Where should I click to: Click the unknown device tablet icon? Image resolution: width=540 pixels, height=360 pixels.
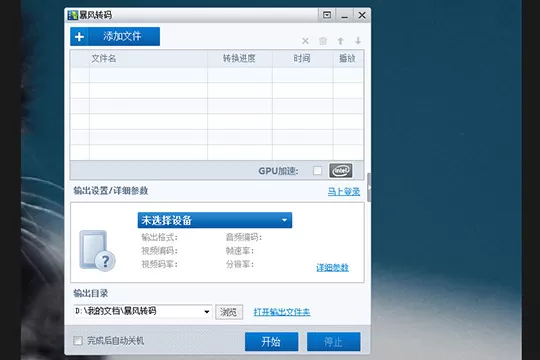pyautogui.click(x=97, y=250)
